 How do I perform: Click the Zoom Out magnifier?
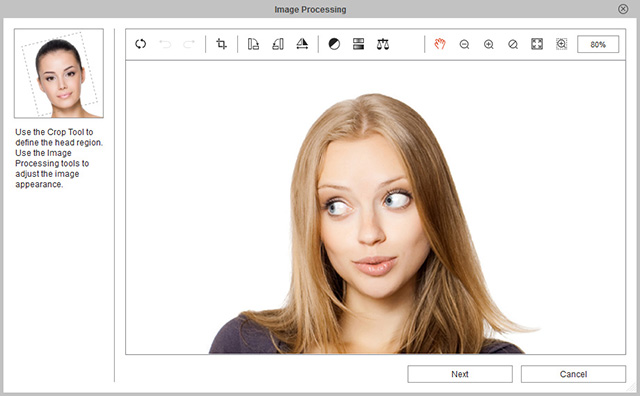[464, 44]
